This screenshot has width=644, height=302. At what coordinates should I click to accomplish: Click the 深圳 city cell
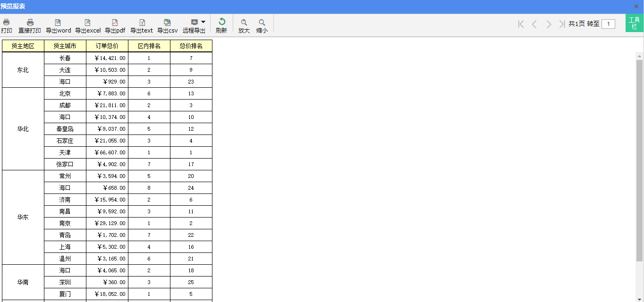[65, 282]
